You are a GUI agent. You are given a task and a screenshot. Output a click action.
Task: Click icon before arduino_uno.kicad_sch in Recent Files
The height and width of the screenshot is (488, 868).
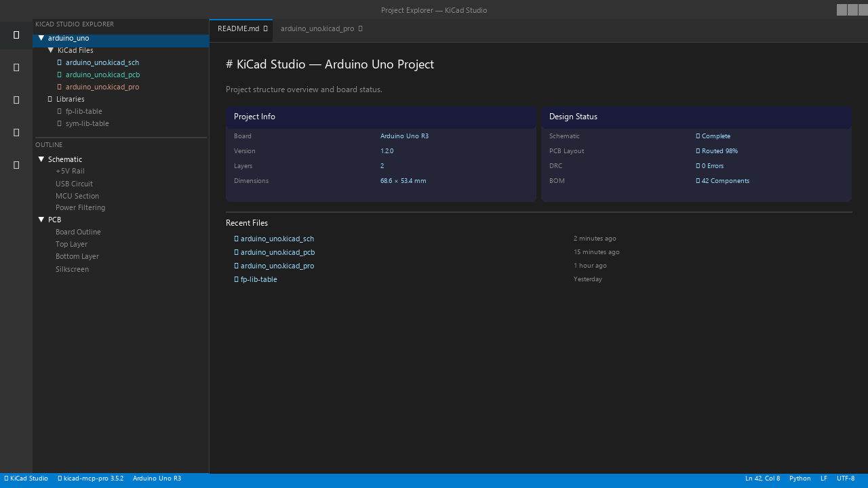(237, 239)
